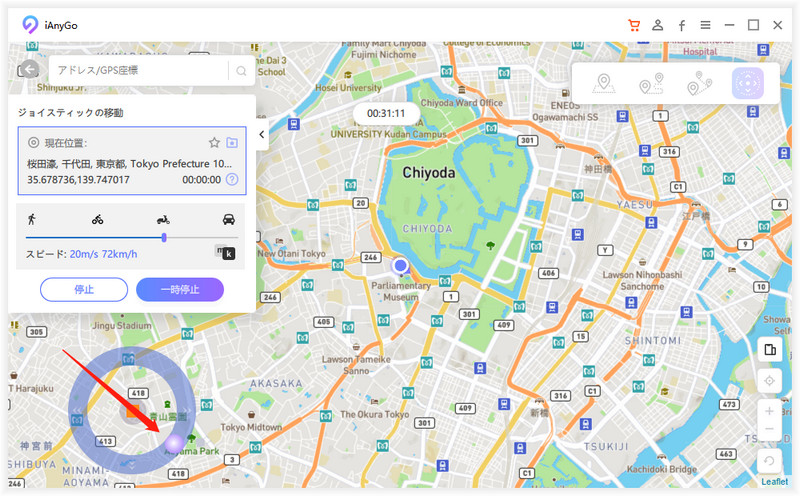
Task: Open the user account icon
Action: (658, 25)
